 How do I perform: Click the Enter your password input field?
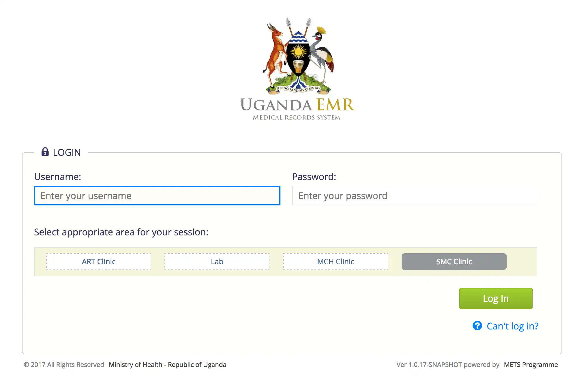(x=415, y=196)
